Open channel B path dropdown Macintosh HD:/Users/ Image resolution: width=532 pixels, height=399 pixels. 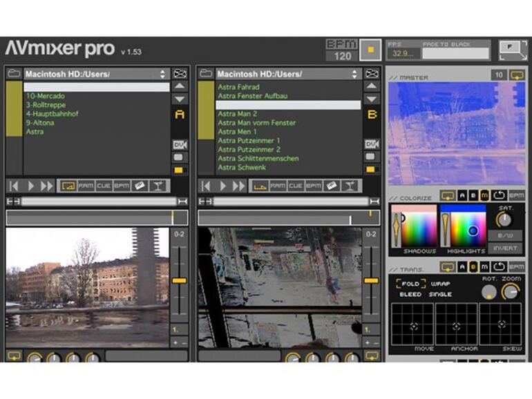(289, 74)
